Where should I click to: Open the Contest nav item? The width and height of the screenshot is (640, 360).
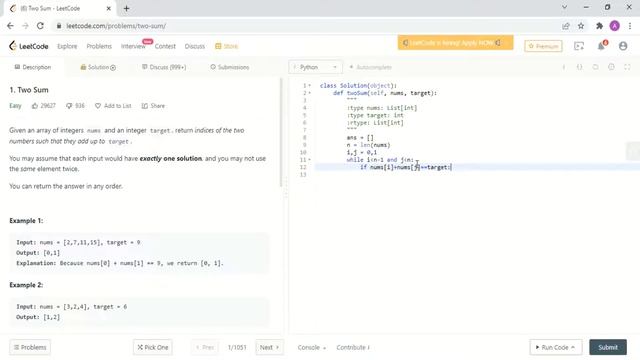point(165,46)
